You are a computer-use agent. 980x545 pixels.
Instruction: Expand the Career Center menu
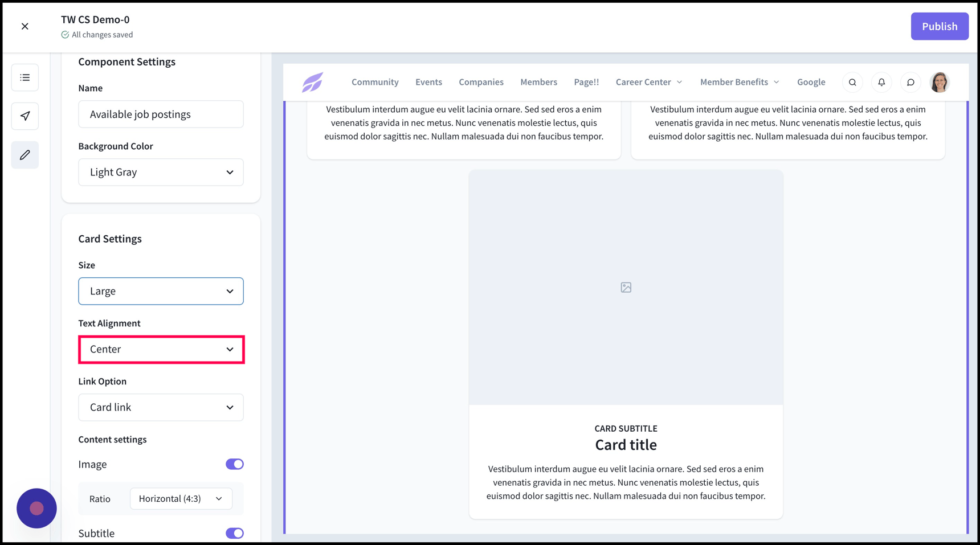coord(649,82)
